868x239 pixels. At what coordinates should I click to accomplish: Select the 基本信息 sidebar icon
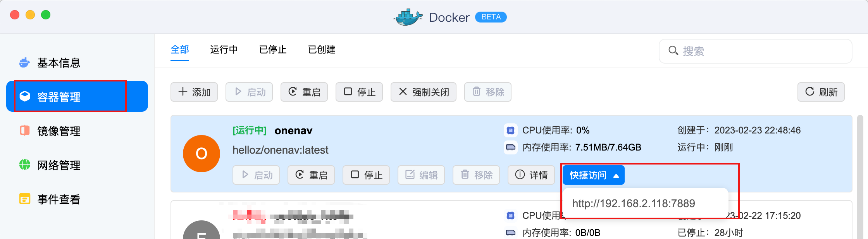tap(24, 62)
